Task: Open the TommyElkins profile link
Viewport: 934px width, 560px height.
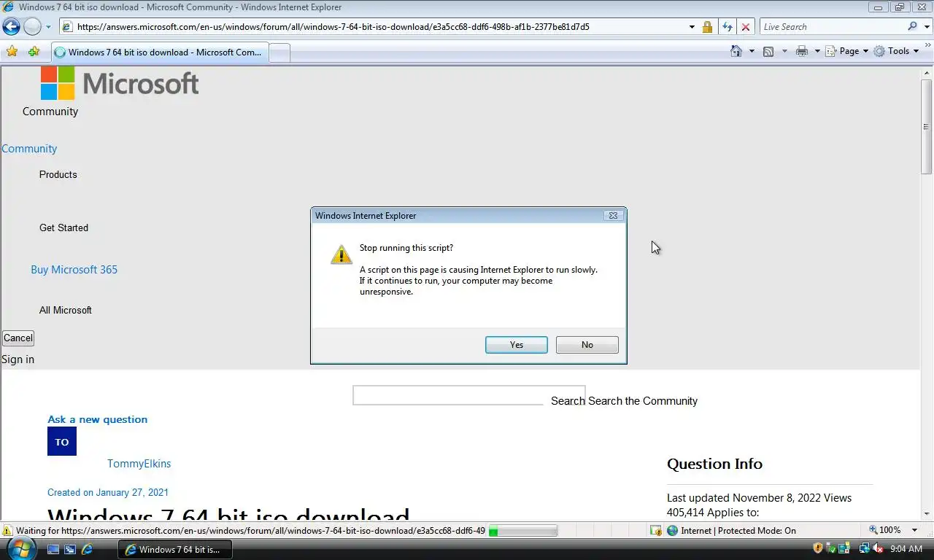Action: [139, 464]
